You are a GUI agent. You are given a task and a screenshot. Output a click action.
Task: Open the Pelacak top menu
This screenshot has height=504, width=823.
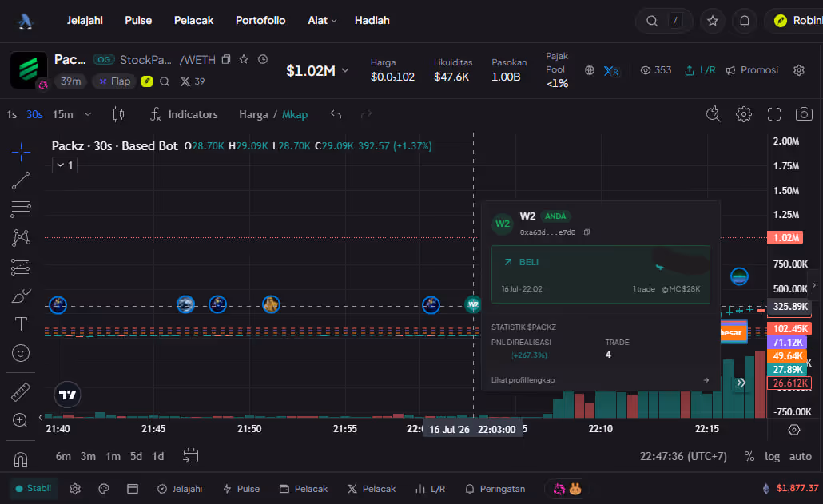pos(193,21)
